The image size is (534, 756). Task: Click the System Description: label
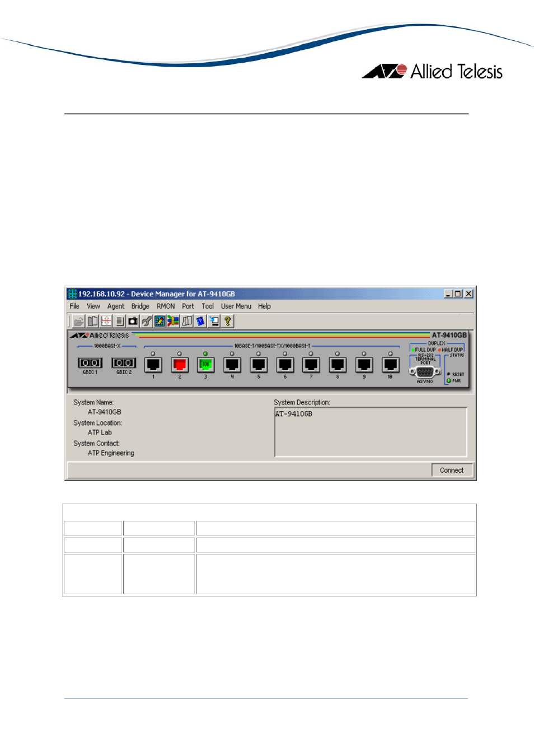coord(302,402)
